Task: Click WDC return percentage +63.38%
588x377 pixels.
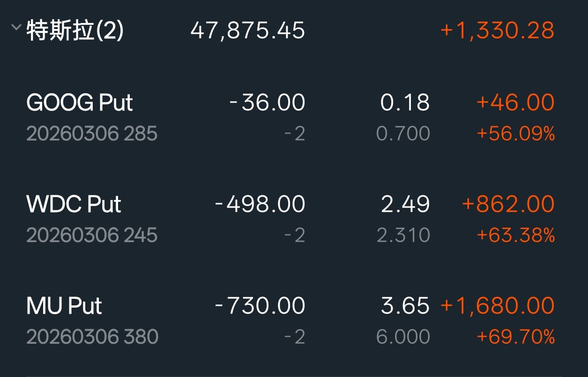Action: coord(515,235)
